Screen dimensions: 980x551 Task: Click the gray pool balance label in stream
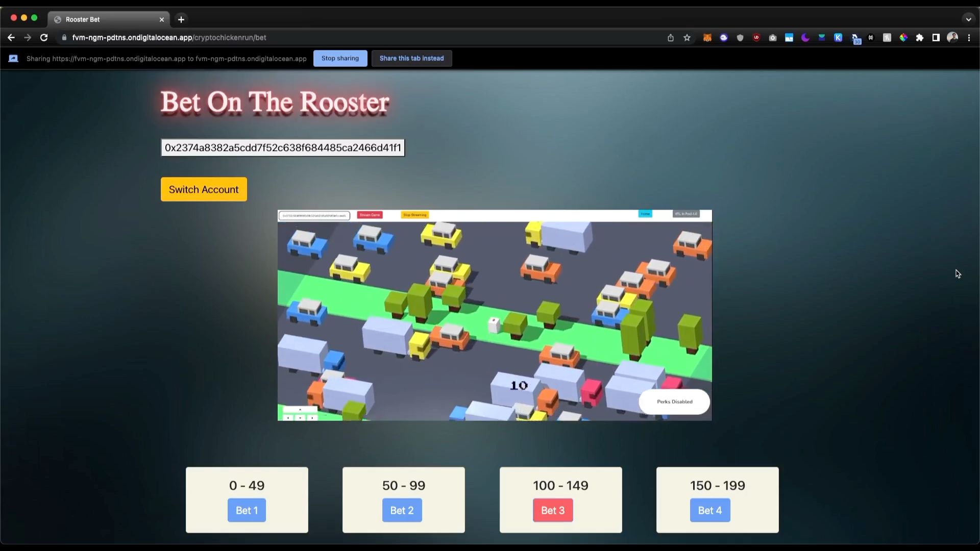click(x=686, y=214)
